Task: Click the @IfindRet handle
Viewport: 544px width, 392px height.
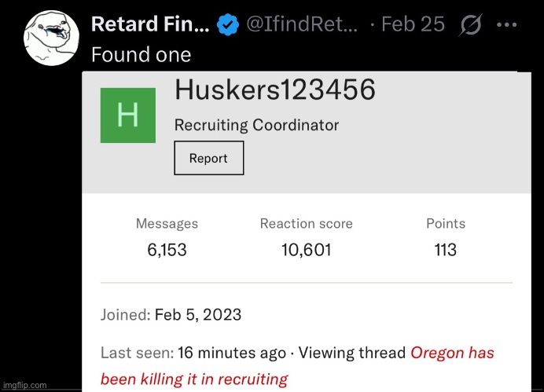Action: pos(302,24)
